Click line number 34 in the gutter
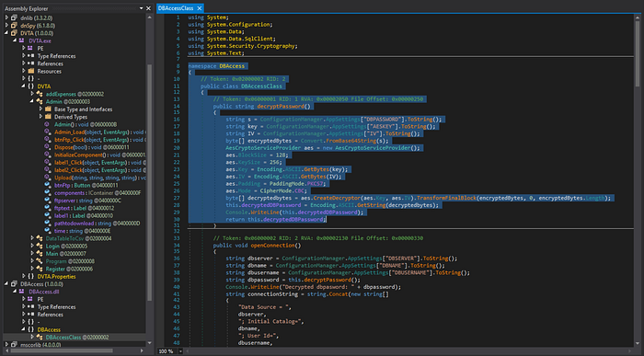This screenshot has width=644, height=356. click(177, 245)
